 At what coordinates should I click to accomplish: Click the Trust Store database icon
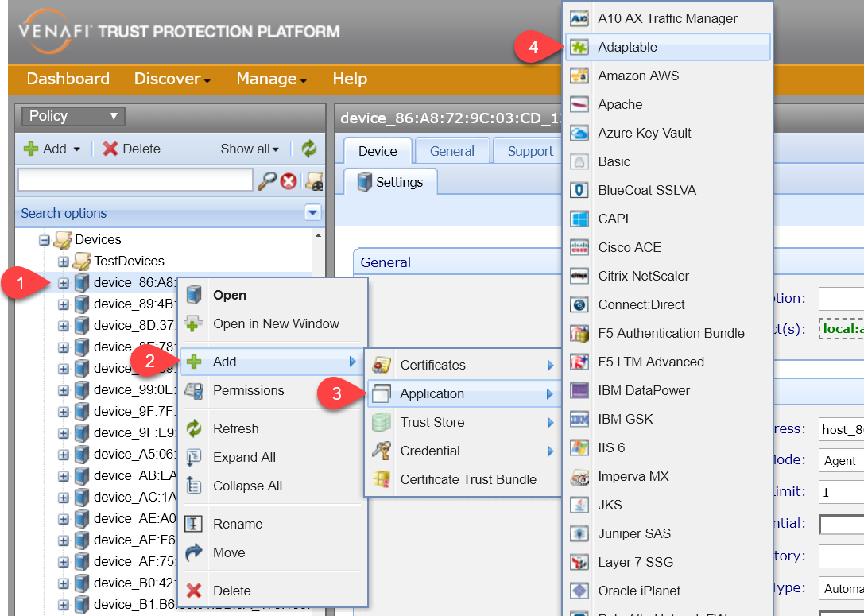point(382,422)
